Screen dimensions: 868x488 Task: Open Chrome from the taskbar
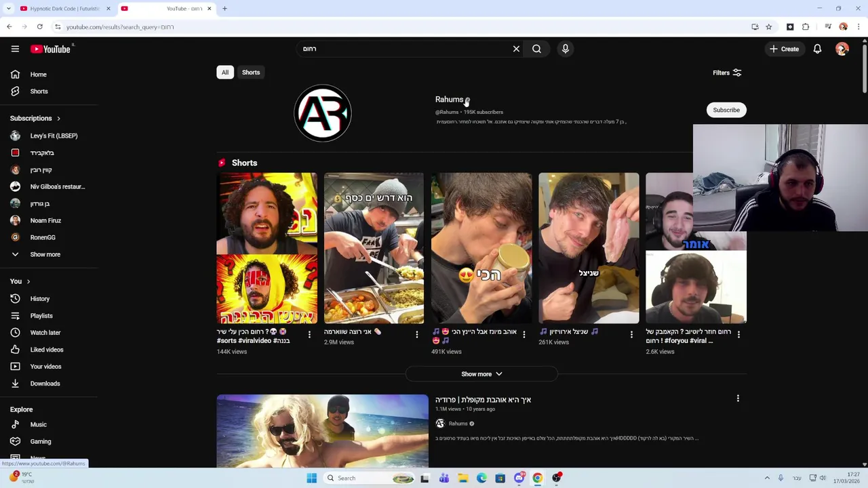pyautogui.click(x=537, y=478)
